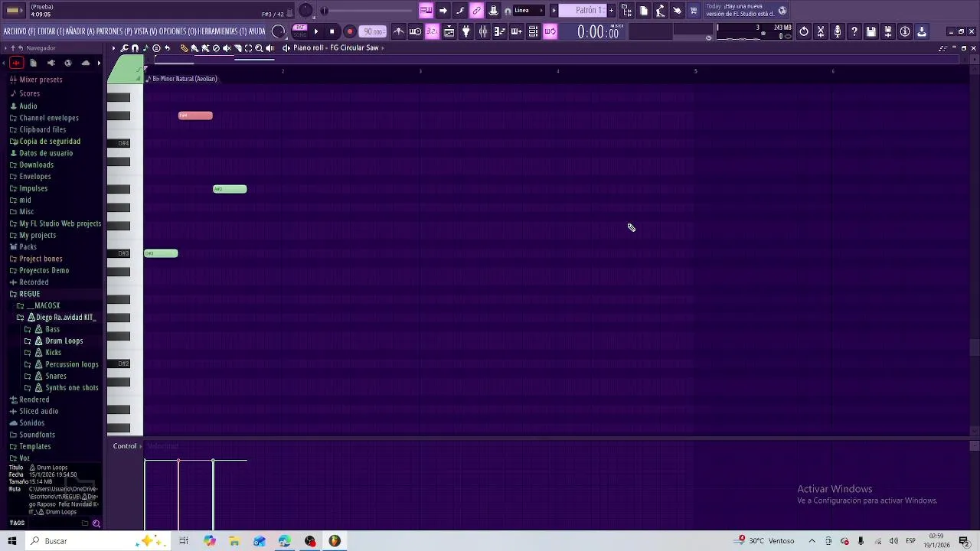Toggle the link/typing keyboard icon

477,11
